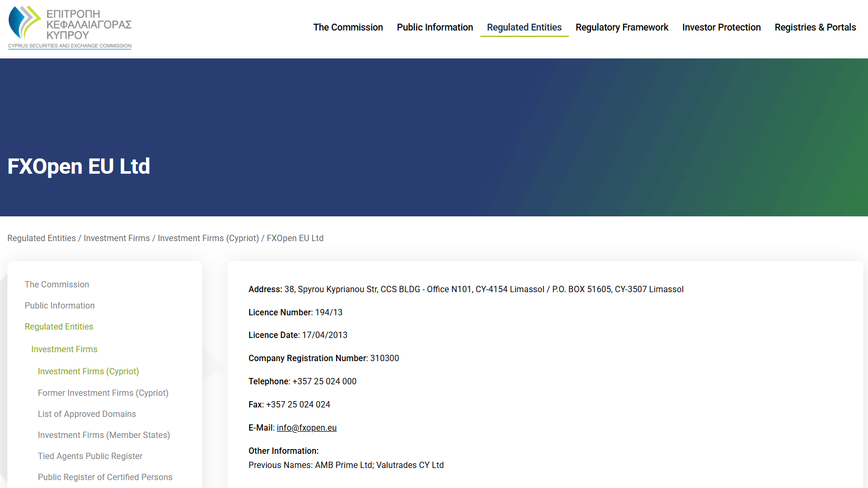Open Regulatory Framework top menu

[622, 27]
